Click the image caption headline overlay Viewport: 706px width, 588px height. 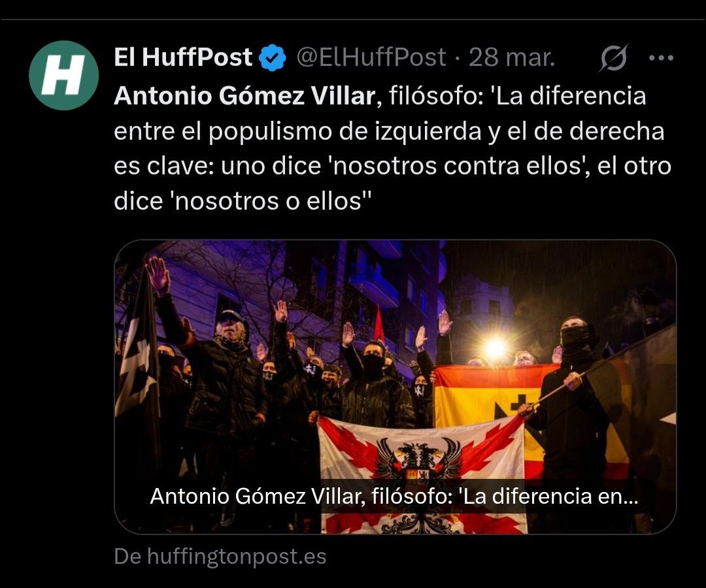[x=394, y=497]
